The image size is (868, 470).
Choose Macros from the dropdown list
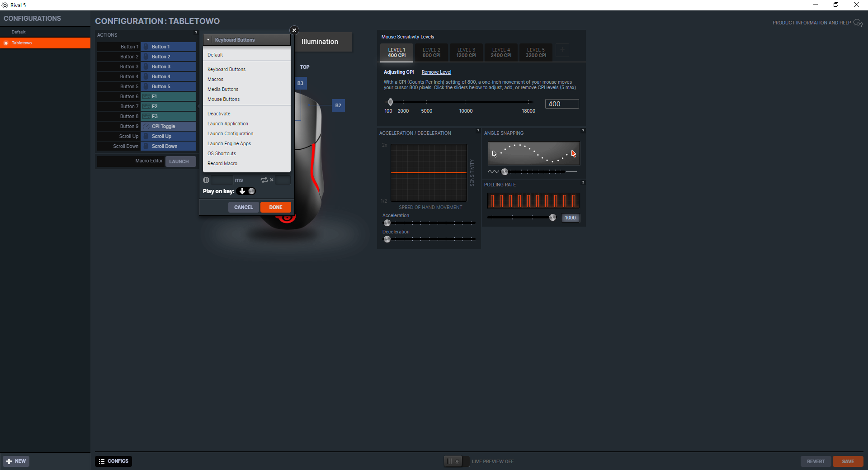pos(247,79)
